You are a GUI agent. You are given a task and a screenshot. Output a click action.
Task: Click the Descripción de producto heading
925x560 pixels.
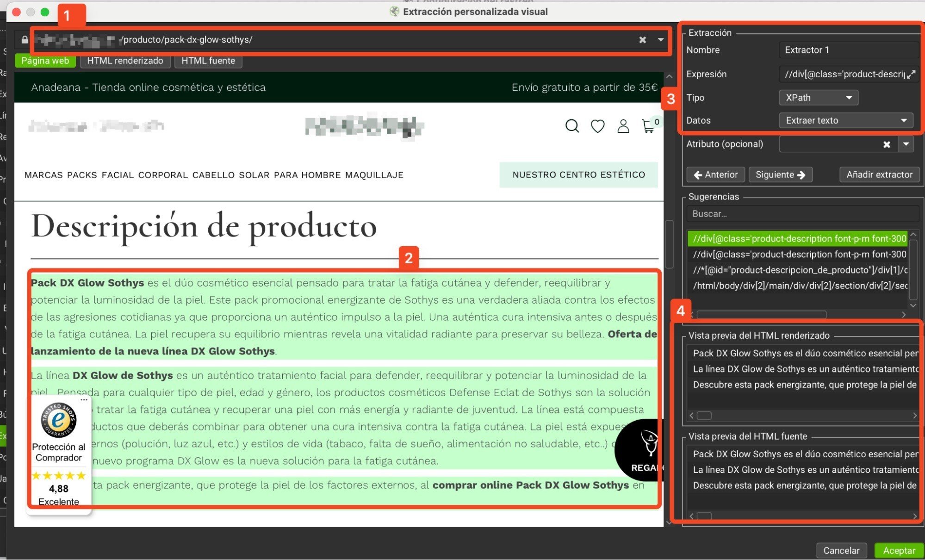pos(204,226)
